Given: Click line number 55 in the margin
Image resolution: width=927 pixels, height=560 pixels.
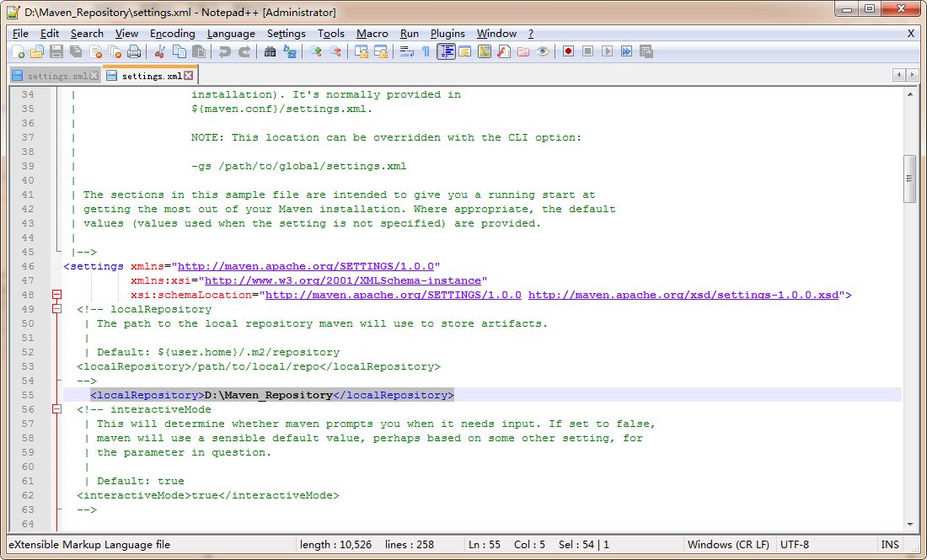Looking at the screenshot, I should coord(27,395).
